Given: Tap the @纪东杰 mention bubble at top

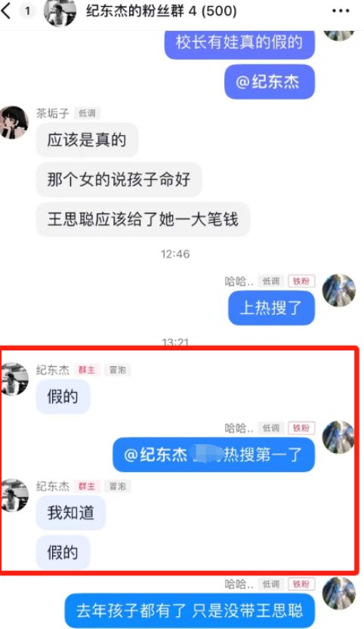Looking at the screenshot, I should (x=270, y=82).
